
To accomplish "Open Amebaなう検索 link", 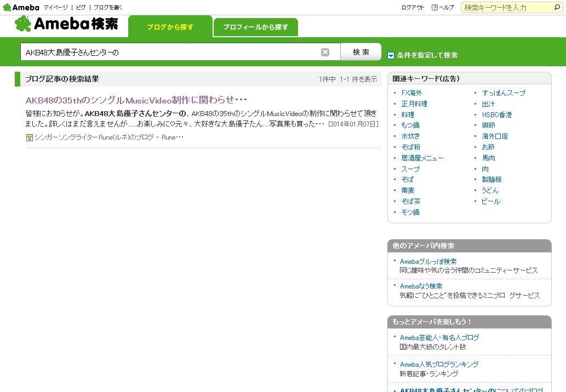I will 421,286.
